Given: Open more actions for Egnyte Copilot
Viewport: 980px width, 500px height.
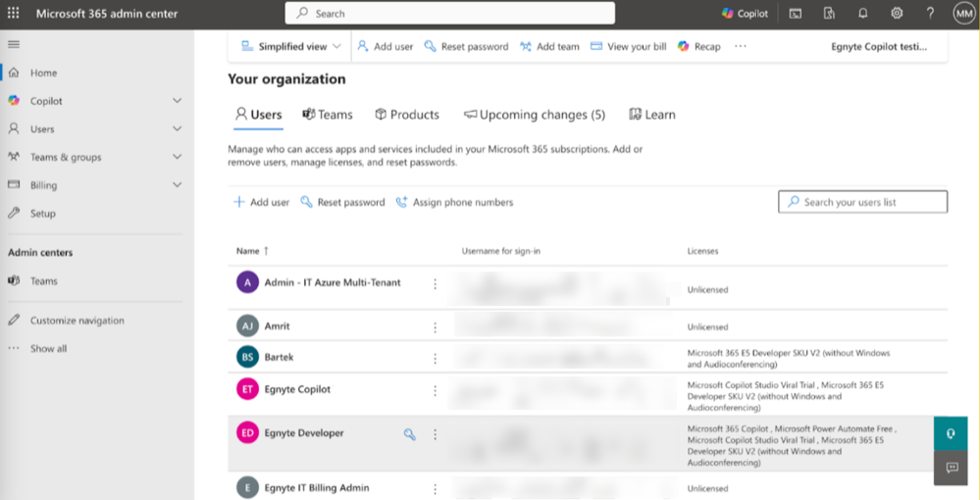Looking at the screenshot, I should click(x=435, y=390).
